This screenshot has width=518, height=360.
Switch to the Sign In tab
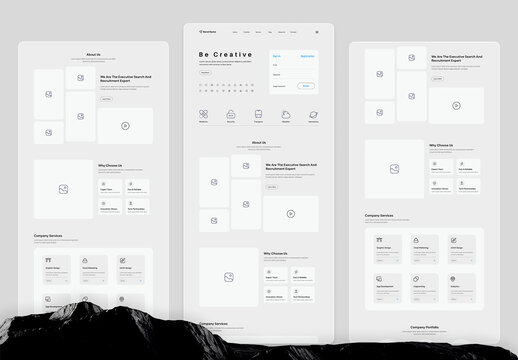coord(277,56)
